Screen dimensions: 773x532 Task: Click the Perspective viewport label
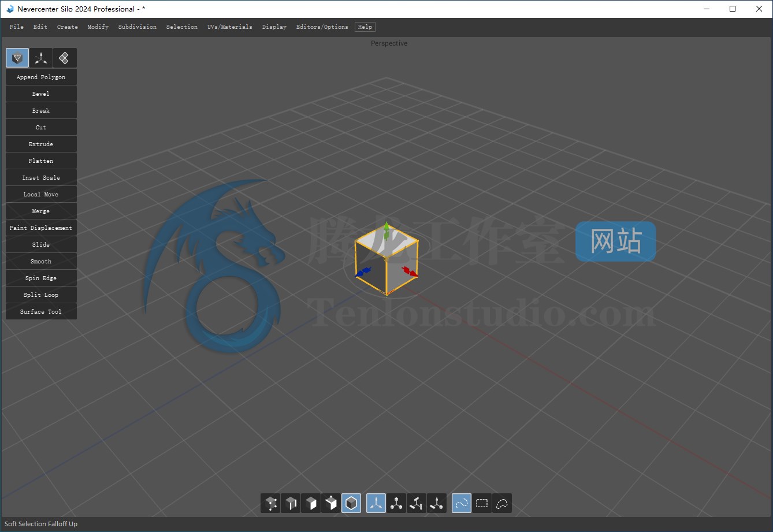click(x=389, y=43)
